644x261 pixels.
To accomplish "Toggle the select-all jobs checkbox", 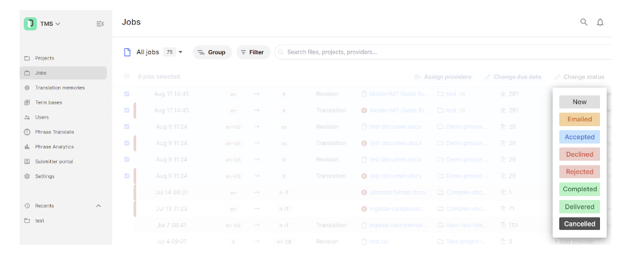I will 127,77.
